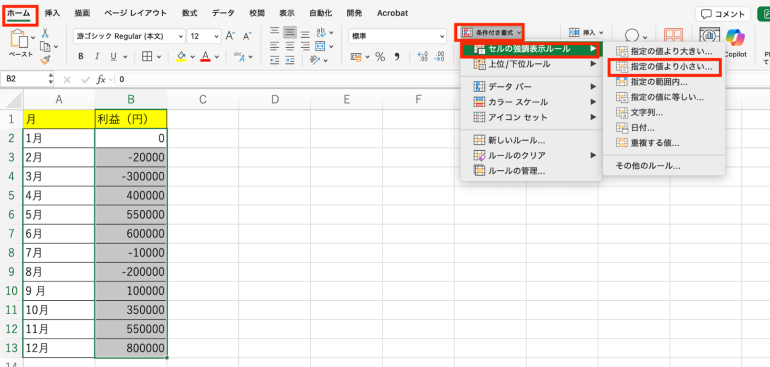Open the ルールのクリア submenu
Viewport: 770px width, 367px height.
click(x=531, y=155)
